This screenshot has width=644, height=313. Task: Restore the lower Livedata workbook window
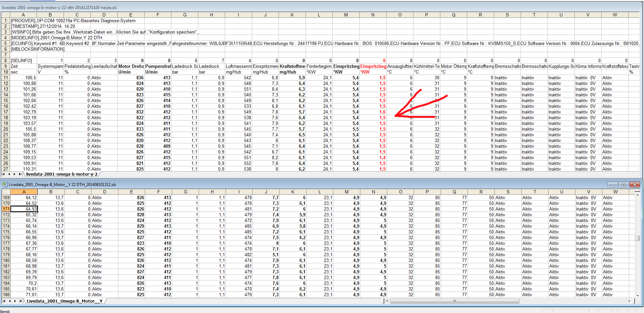pyautogui.click(x=623, y=185)
